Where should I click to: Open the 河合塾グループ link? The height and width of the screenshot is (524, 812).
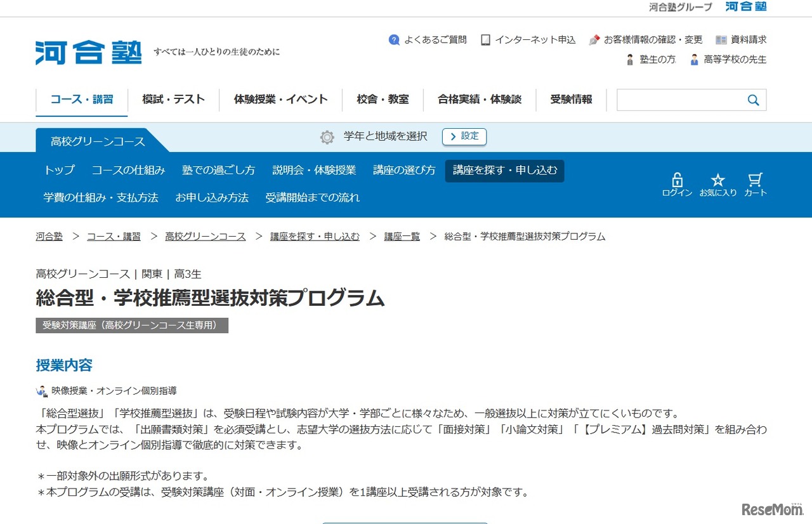click(x=681, y=7)
